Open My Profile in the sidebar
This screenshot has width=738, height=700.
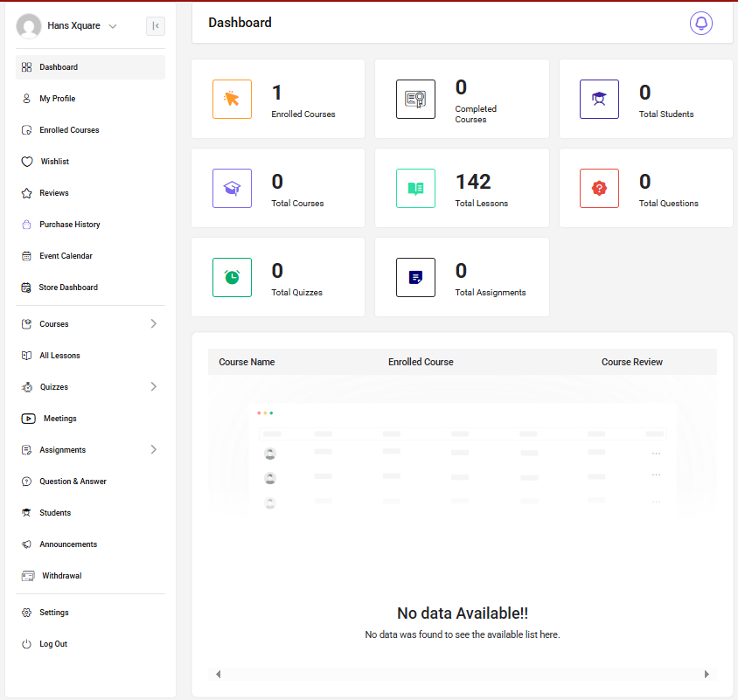click(57, 99)
